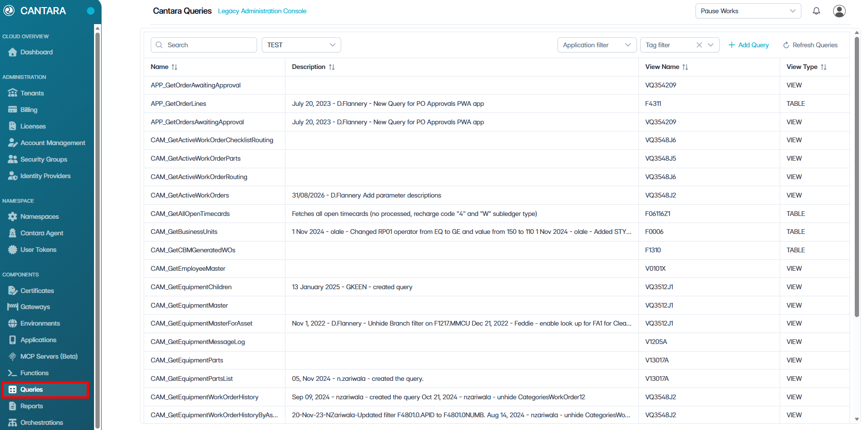
Task: Click the Gateways icon
Action: pyautogui.click(x=13, y=307)
